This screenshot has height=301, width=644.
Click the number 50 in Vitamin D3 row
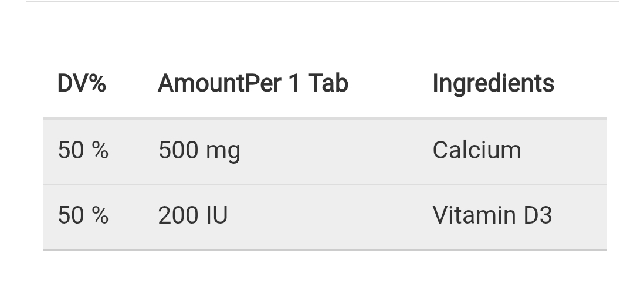(x=70, y=215)
